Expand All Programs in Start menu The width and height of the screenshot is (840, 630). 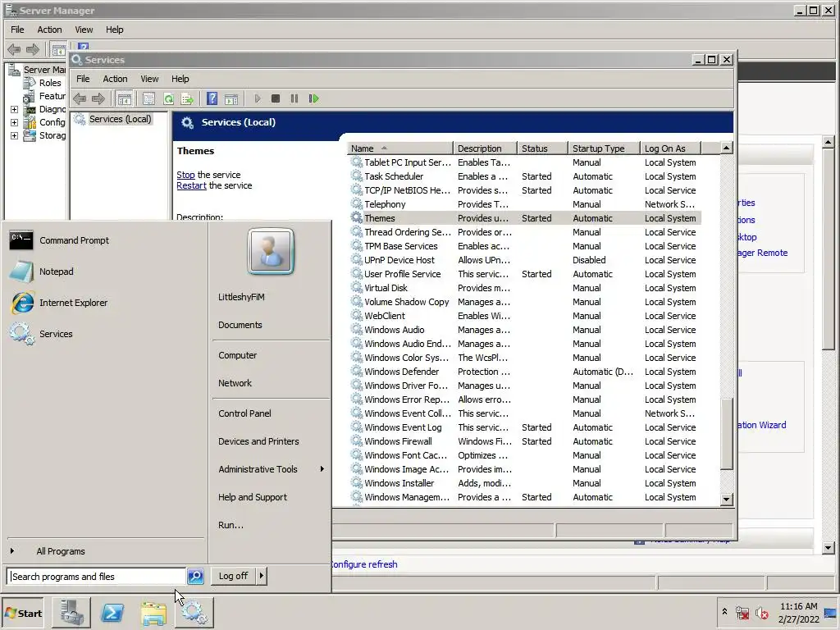tap(61, 551)
